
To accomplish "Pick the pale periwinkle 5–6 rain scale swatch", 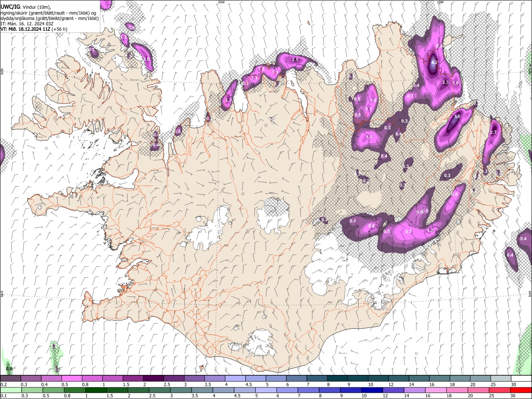I will [265, 390].
